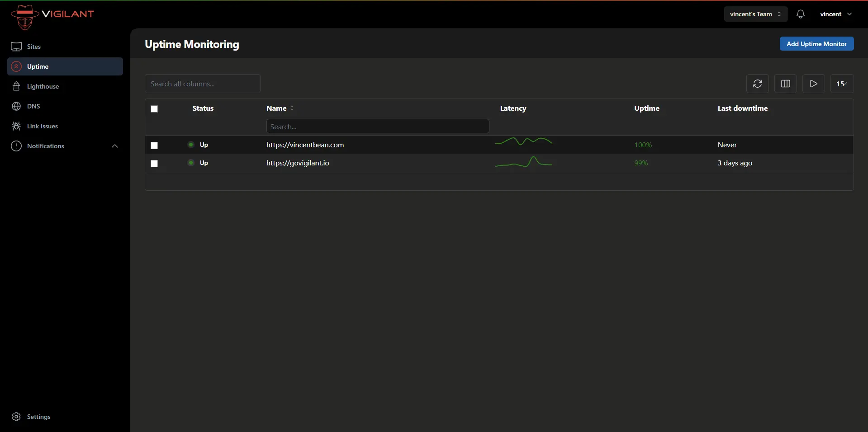Click the 99% uptime value

click(x=641, y=163)
